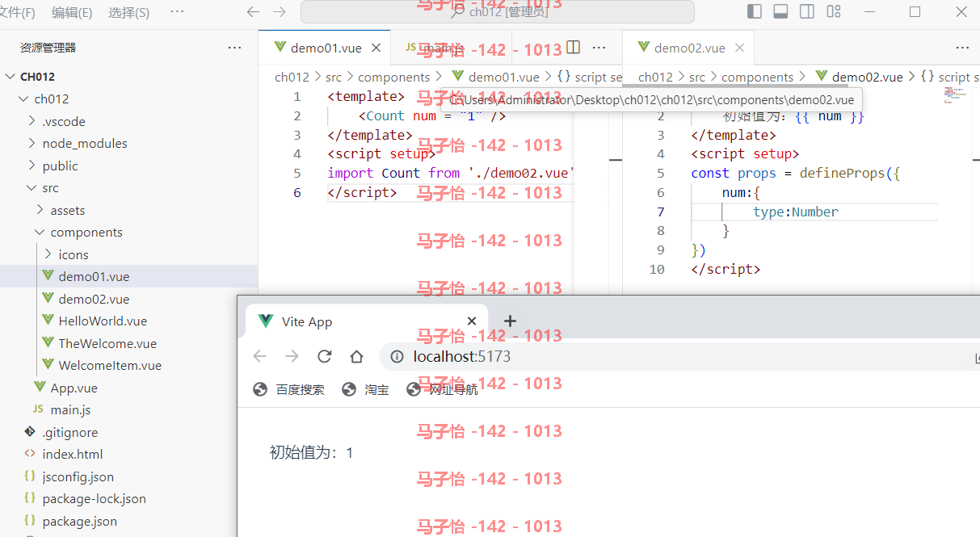This screenshot has width=980, height=537.
Task: Open a new browser tab
Action: click(x=510, y=321)
